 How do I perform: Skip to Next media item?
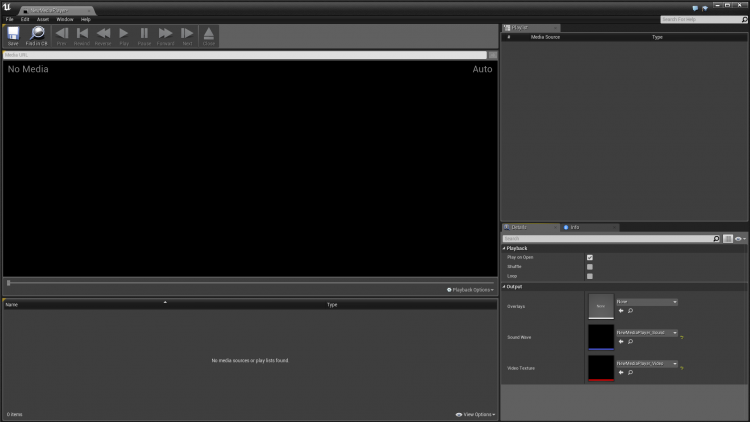coord(187,36)
